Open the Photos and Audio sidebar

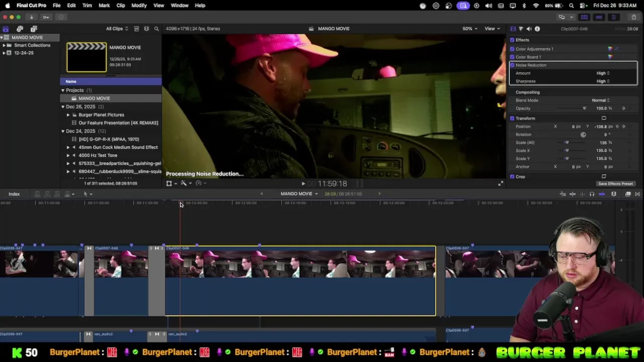(x=20, y=29)
